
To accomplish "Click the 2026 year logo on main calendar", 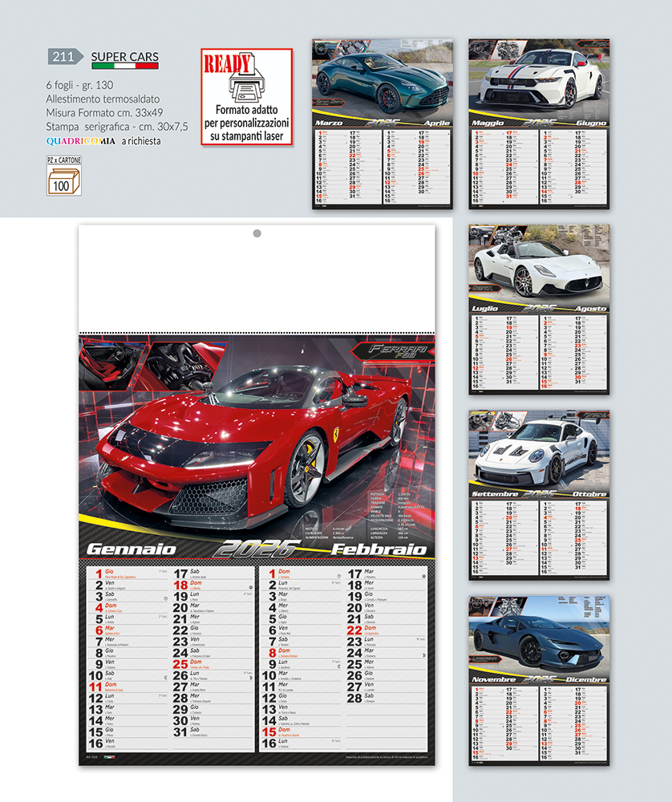I will [257, 550].
